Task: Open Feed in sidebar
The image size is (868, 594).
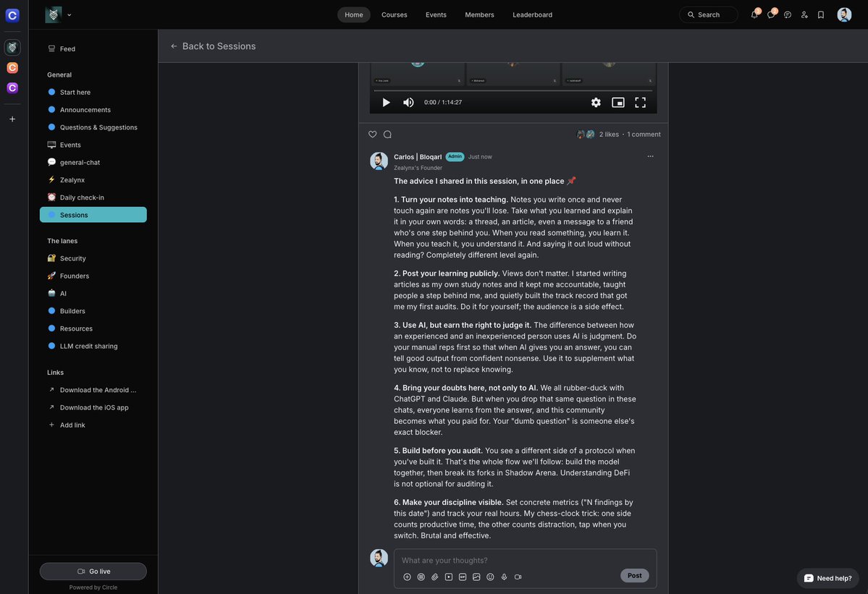Action: pos(93,48)
